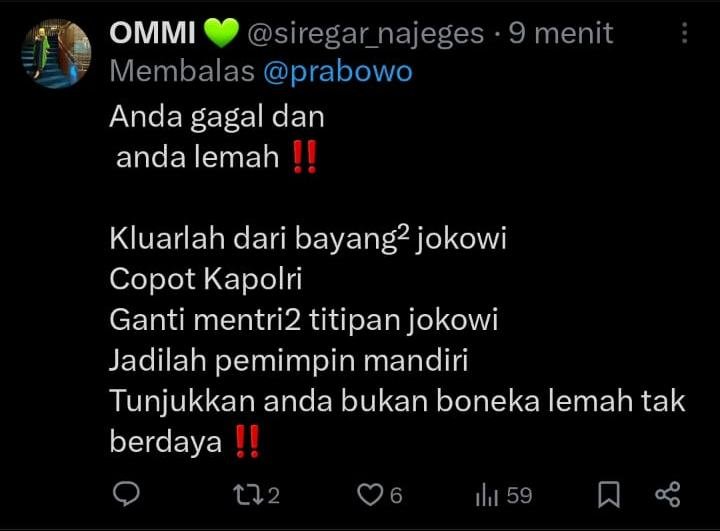
Task: Tap the retweet count 2
Action: pos(274,496)
